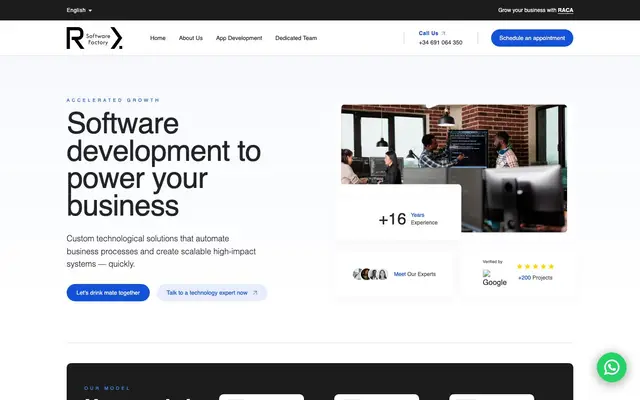640x400 pixels.
Task: Click the OUR MODEL section label
Action: pyautogui.click(x=107, y=388)
